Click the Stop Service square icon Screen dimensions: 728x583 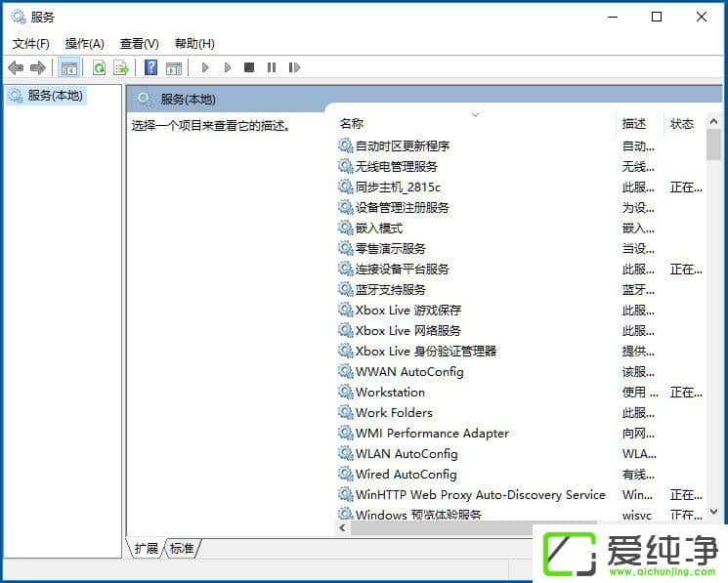(249, 67)
